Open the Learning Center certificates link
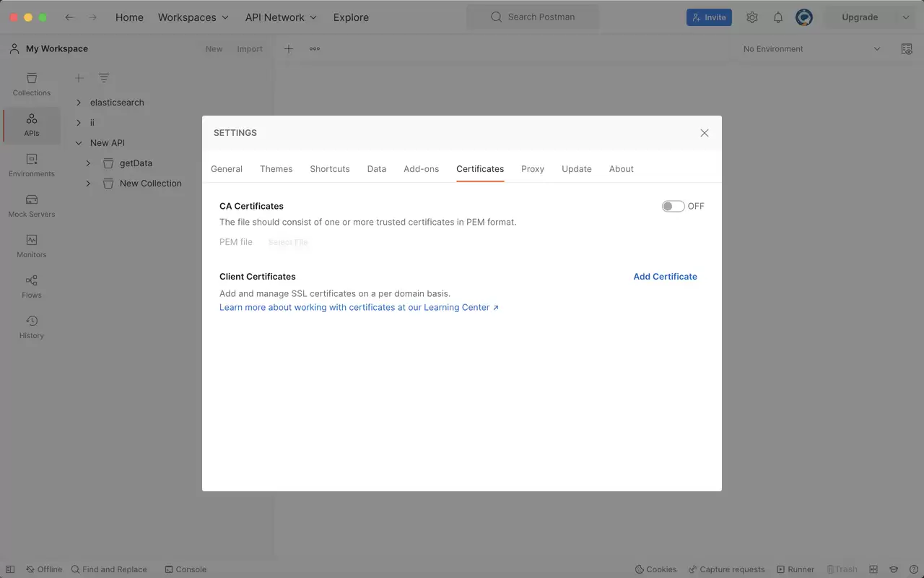The height and width of the screenshot is (578, 924). click(x=359, y=307)
